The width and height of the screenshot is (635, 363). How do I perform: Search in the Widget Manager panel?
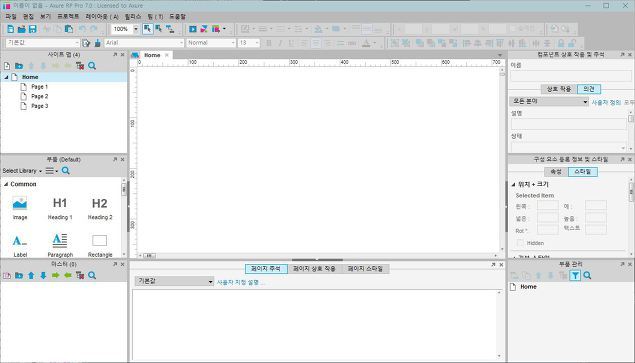pyautogui.click(x=587, y=275)
